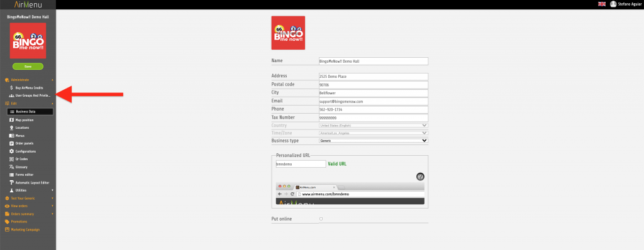Click the user avatar icon

[x=613, y=4]
